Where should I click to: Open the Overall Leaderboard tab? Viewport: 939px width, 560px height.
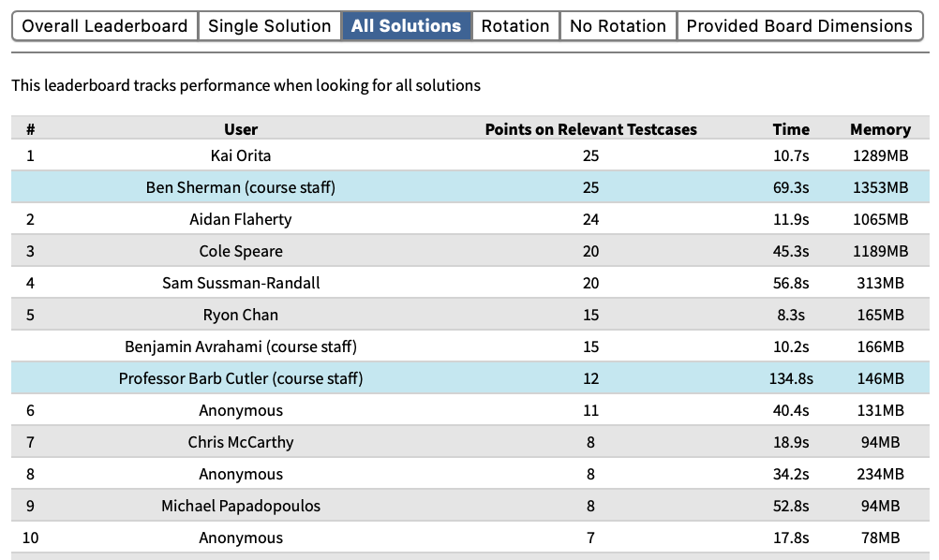[x=105, y=26]
